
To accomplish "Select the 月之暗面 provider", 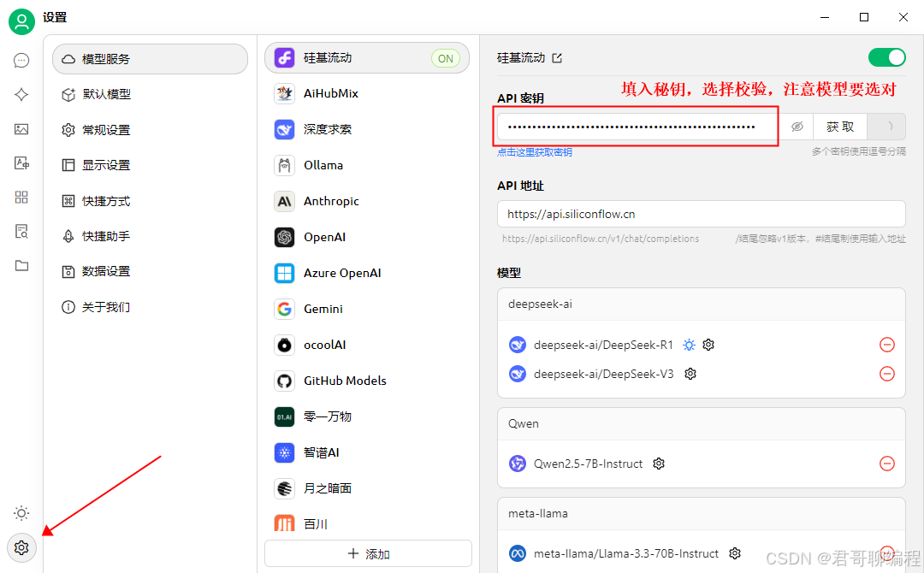I will (367, 488).
